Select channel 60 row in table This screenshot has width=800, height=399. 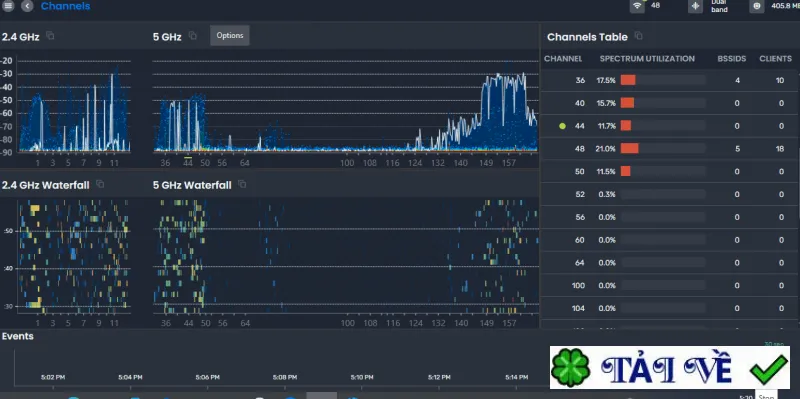click(x=668, y=240)
